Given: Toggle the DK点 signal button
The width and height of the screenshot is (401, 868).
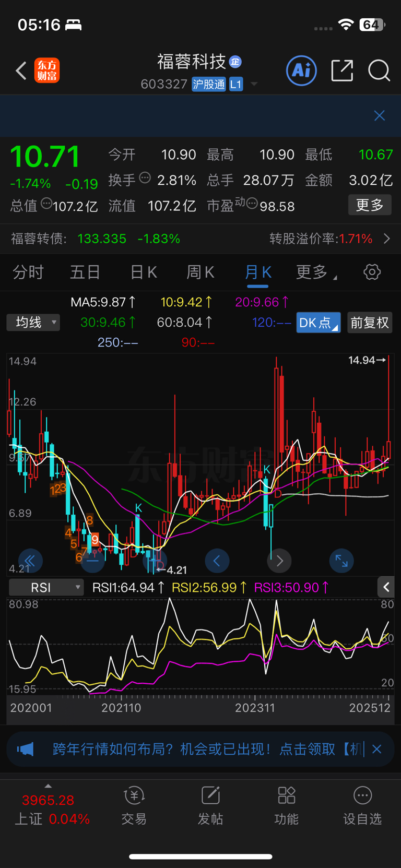Looking at the screenshot, I should (x=319, y=323).
